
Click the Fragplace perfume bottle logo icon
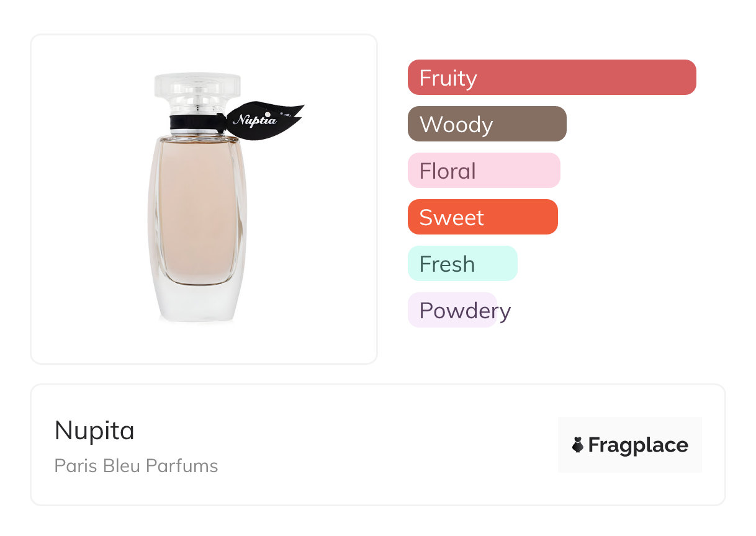(578, 445)
